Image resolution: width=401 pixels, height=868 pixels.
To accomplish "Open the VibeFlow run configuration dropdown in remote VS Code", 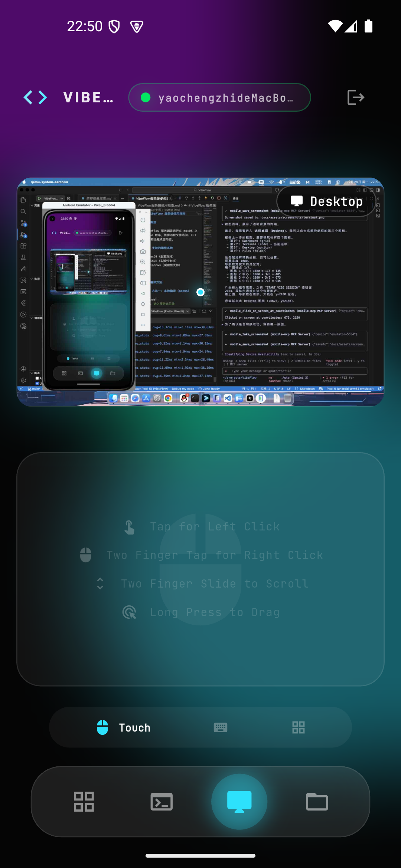I will (51, 198).
